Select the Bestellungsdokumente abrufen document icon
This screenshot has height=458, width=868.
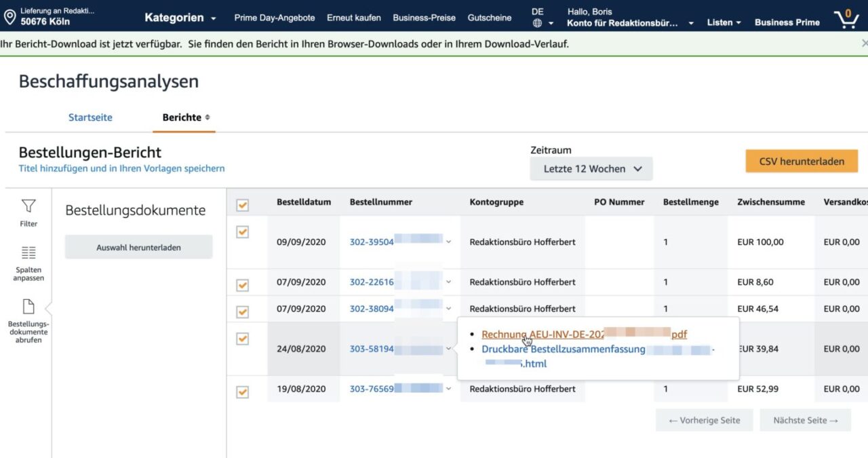coord(28,307)
